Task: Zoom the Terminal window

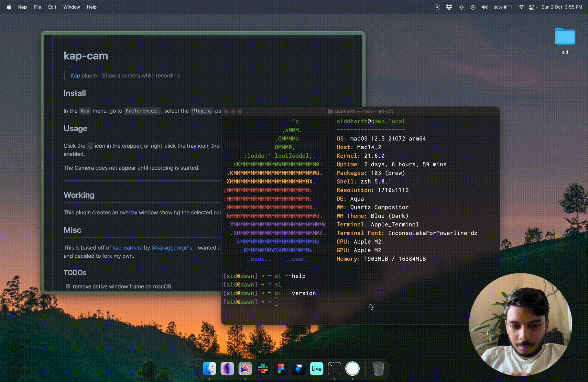Action: (x=240, y=112)
